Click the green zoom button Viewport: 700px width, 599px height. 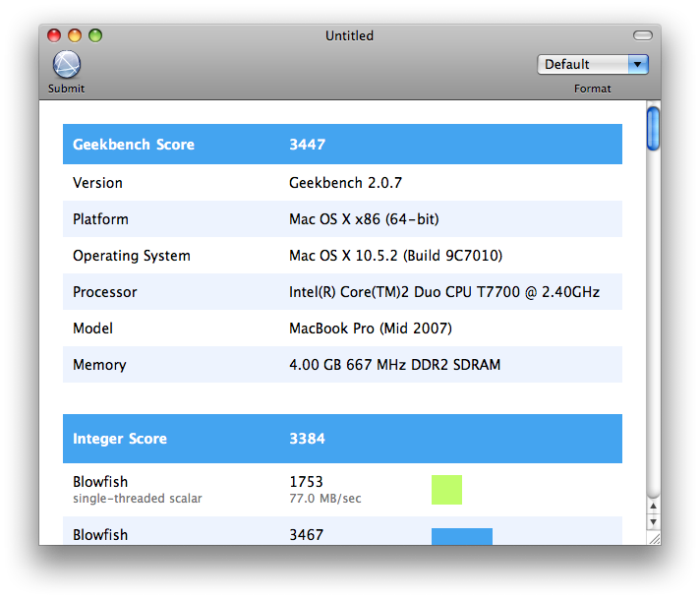tap(95, 35)
